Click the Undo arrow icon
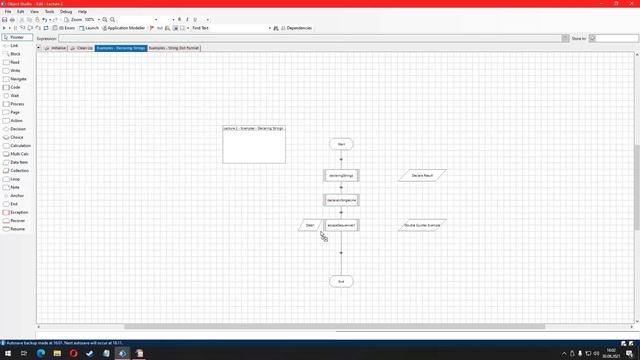The height and width of the screenshot is (360, 640). (44, 20)
